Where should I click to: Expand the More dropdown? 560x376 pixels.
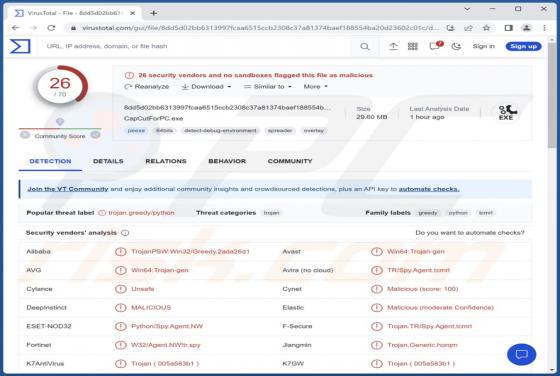[315, 87]
